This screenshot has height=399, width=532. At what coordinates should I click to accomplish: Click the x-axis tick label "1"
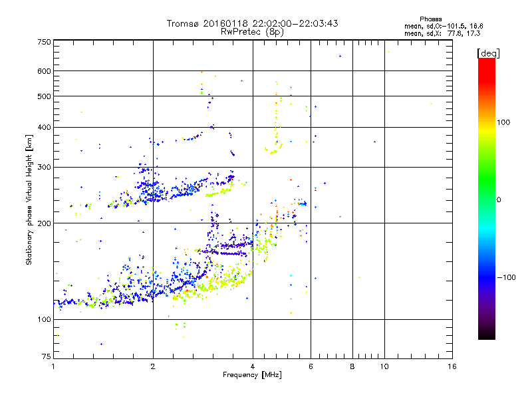click(53, 366)
